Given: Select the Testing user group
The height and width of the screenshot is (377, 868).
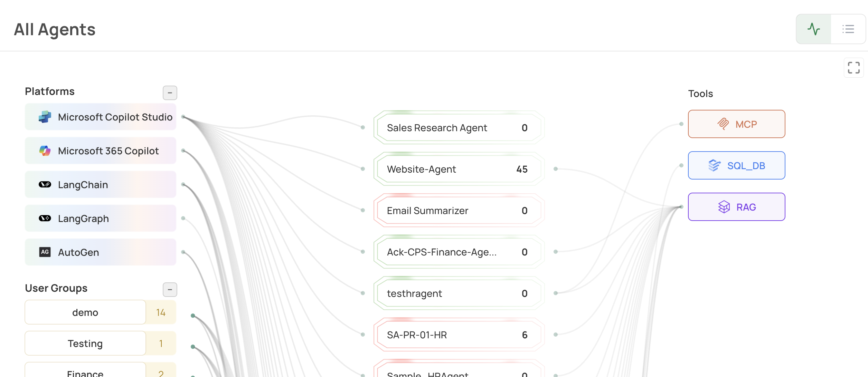Looking at the screenshot, I should point(85,344).
